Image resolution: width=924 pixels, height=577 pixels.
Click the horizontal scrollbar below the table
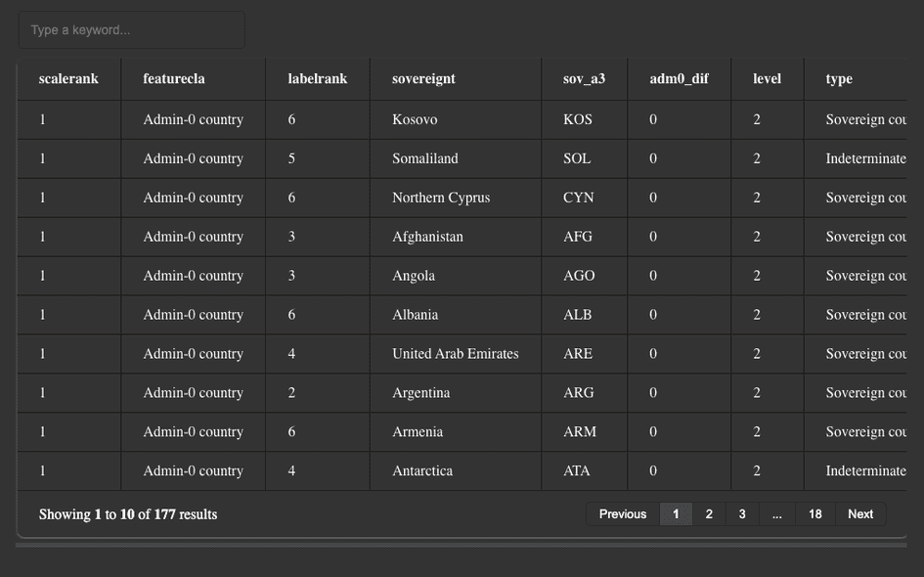pyautogui.click(x=462, y=545)
